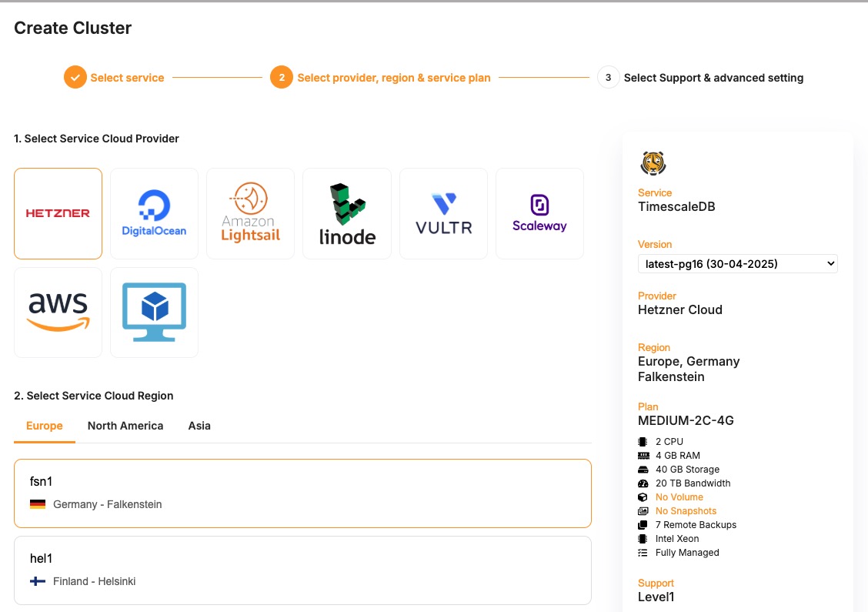Click the step 2 provider and region label

393,78
